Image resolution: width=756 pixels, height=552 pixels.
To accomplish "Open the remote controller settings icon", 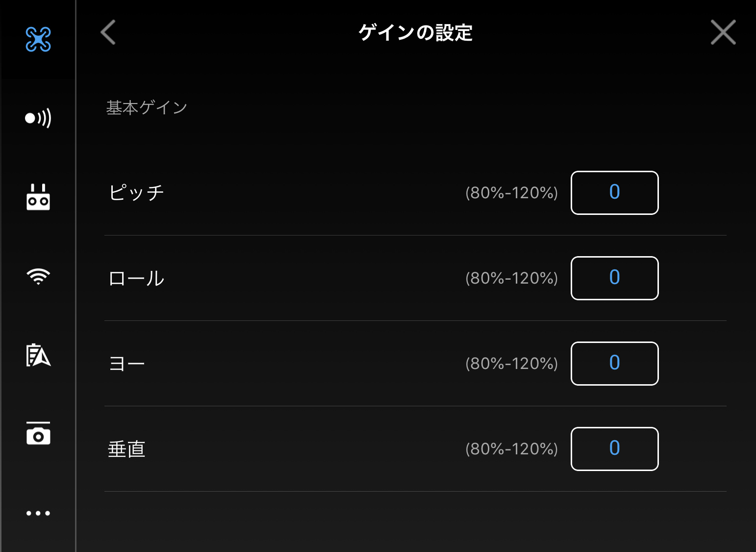I will pos(38,197).
